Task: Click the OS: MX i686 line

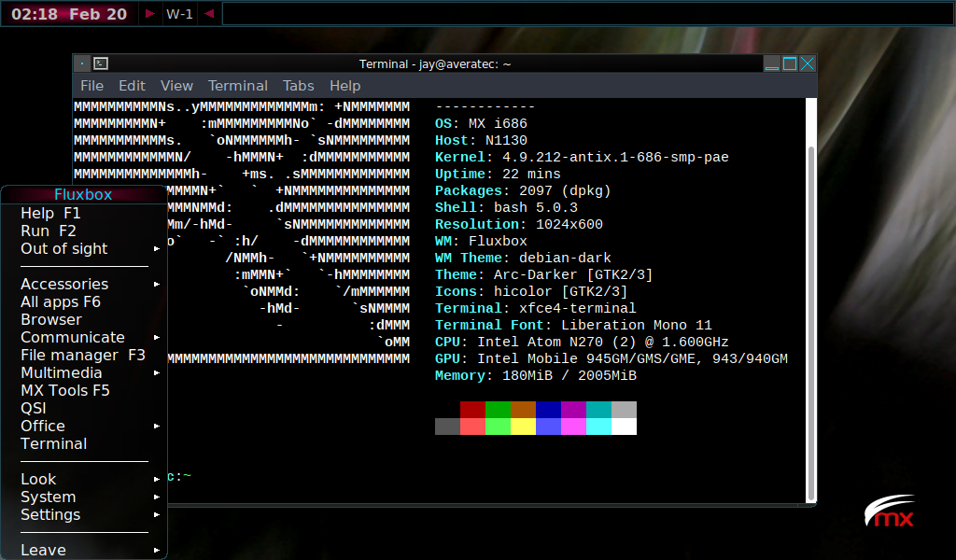Action: 481,124
